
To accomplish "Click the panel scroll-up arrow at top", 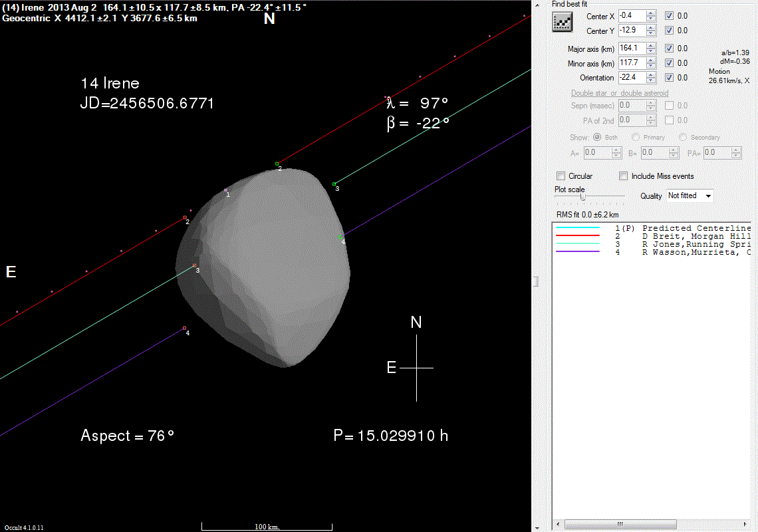I will click(x=538, y=5).
